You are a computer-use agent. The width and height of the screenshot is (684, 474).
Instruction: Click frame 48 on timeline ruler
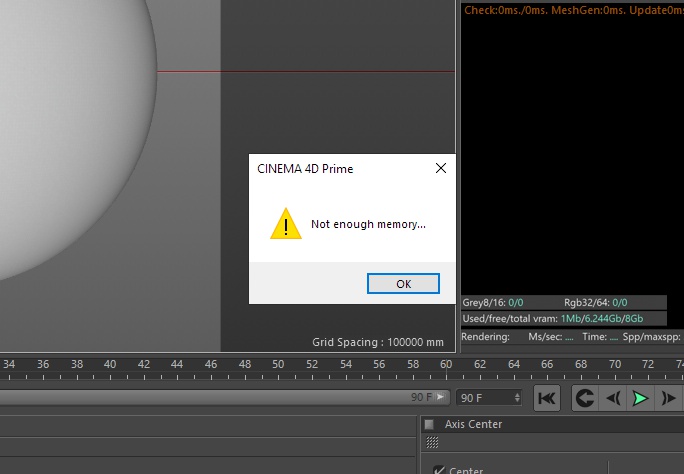[245, 364]
